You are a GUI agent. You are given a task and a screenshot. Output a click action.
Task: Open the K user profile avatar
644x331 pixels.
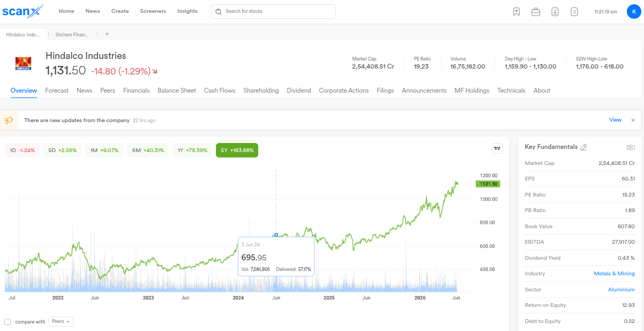coord(633,11)
